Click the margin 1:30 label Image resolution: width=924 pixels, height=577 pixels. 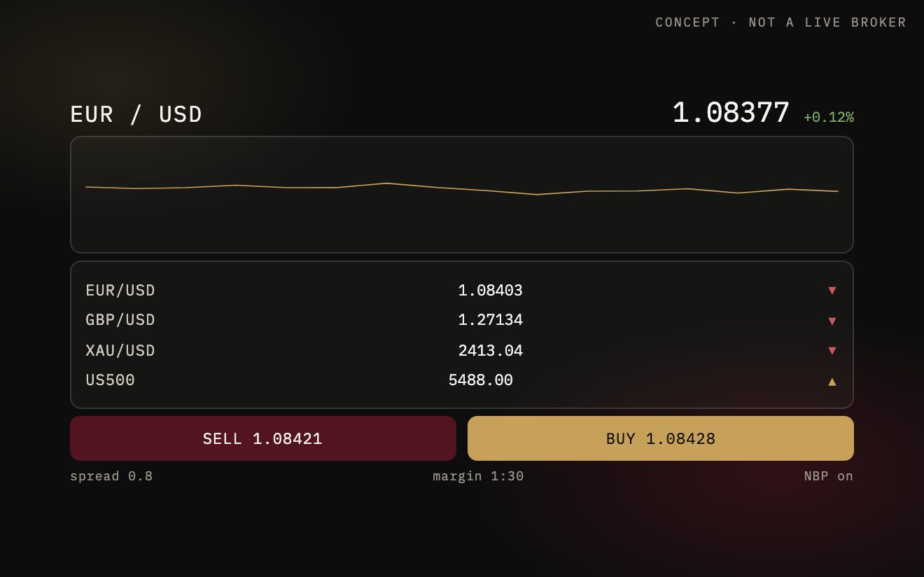[x=478, y=476]
